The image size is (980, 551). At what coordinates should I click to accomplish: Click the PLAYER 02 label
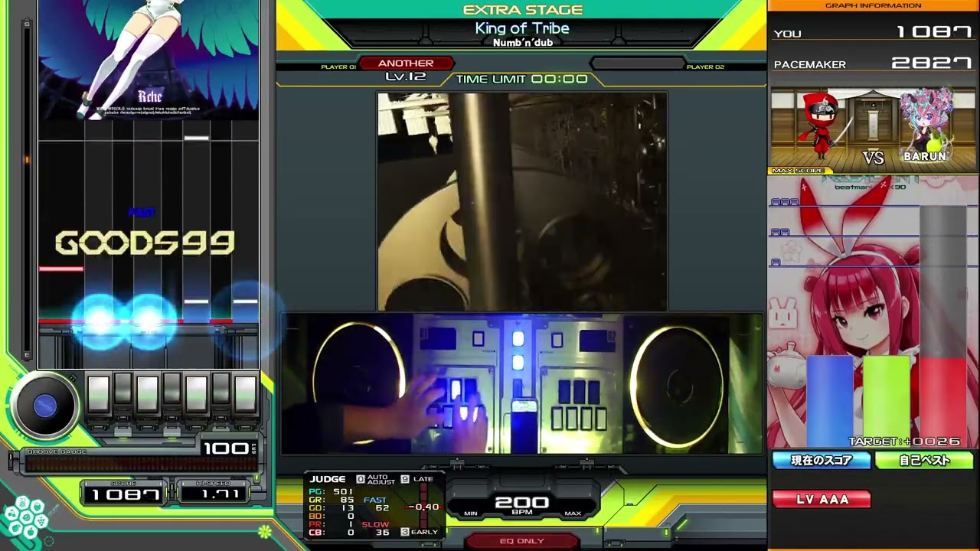coord(705,67)
